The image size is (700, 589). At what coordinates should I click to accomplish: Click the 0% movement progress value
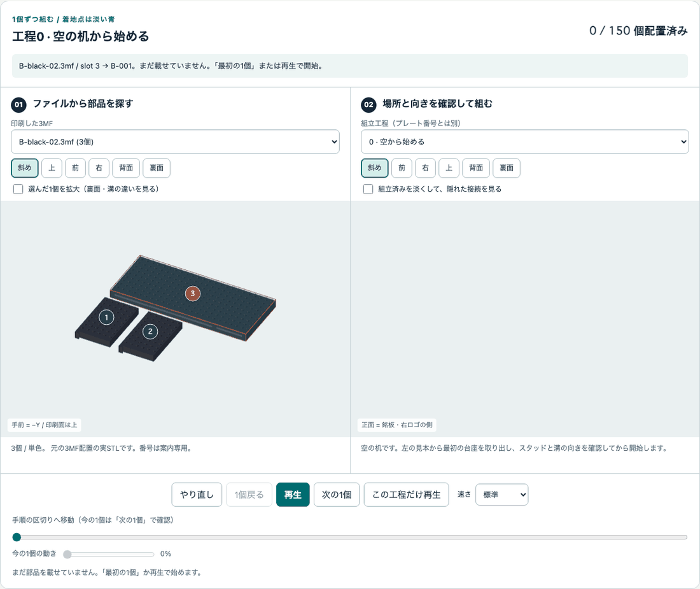[x=165, y=554]
